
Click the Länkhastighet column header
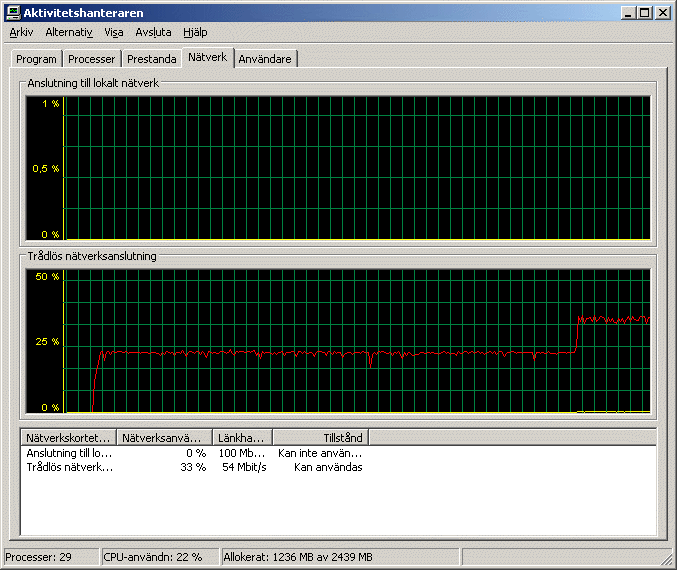(242, 438)
